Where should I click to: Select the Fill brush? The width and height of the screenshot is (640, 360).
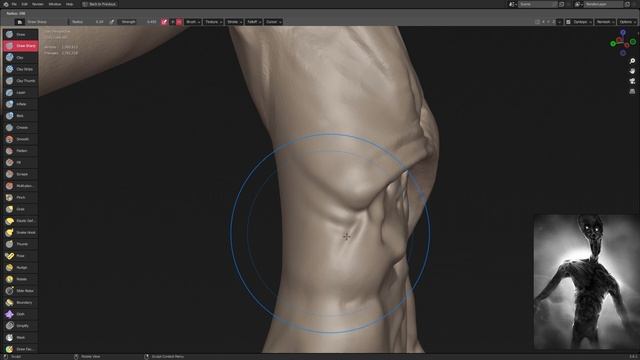20,162
